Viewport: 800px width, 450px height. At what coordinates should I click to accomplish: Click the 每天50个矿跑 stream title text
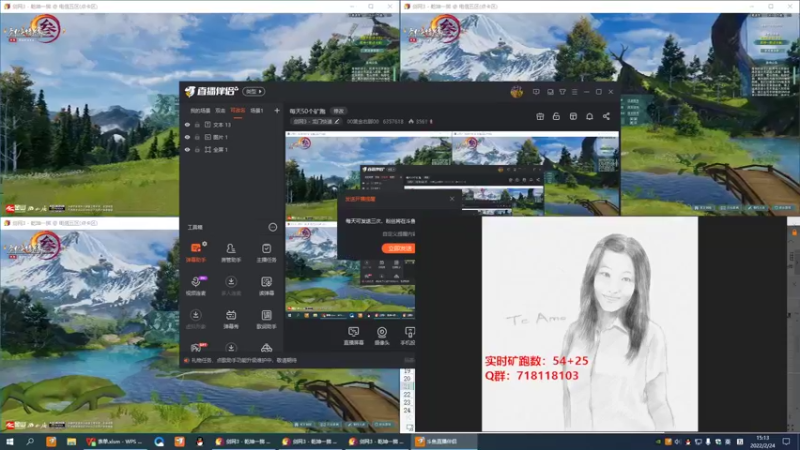click(307, 111)
